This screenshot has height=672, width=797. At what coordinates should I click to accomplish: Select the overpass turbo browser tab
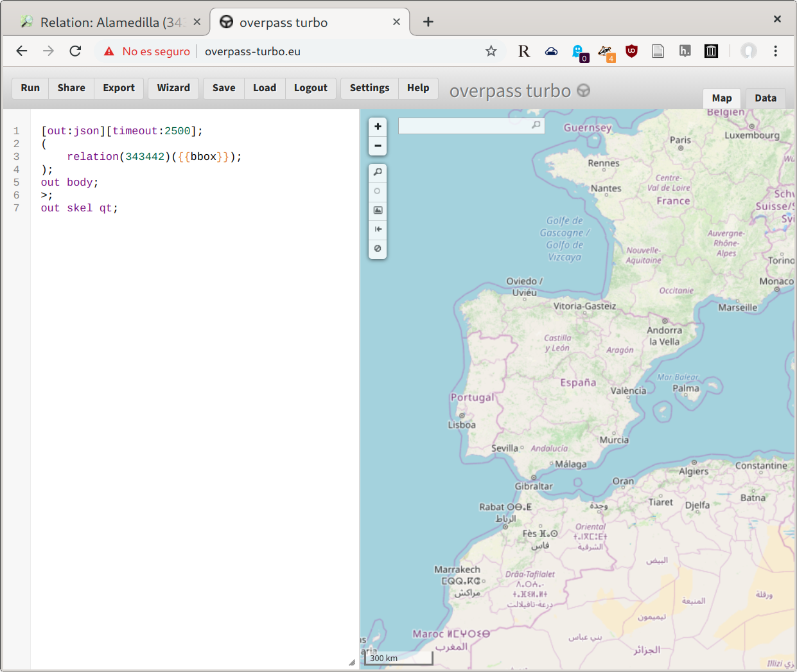[x=310, y=22]
